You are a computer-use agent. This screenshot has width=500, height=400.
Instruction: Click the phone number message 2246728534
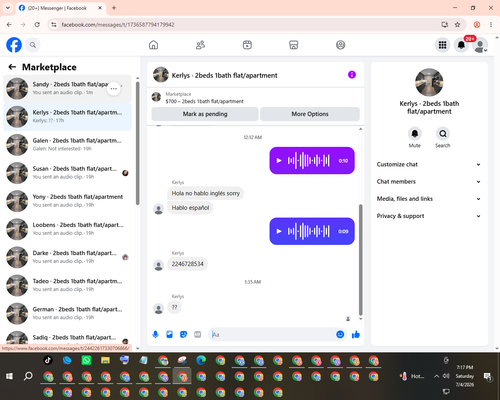pos(187,264)
